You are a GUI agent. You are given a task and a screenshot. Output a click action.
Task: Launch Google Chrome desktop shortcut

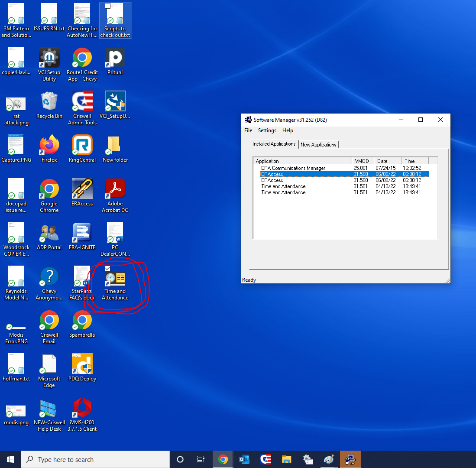(49, 195)
